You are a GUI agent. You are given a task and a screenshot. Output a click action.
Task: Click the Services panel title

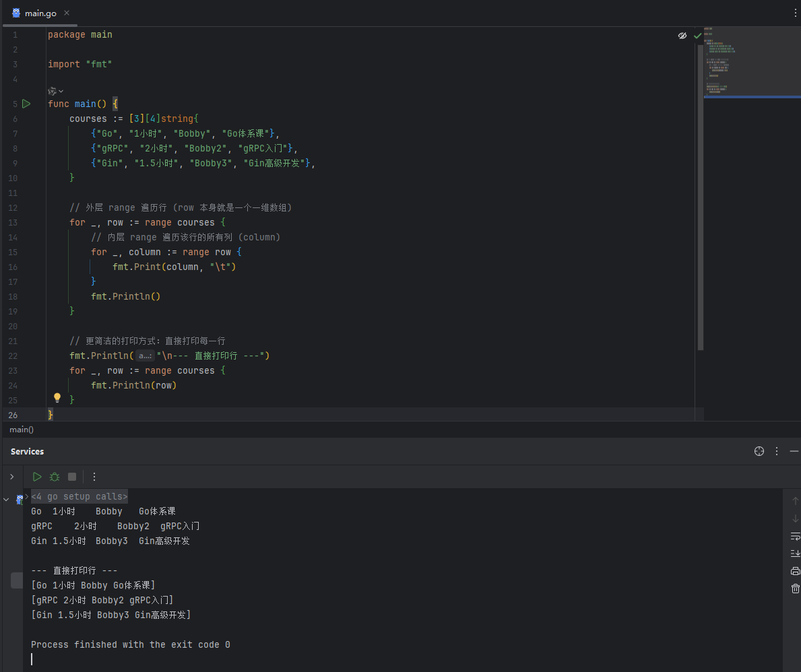27,451
